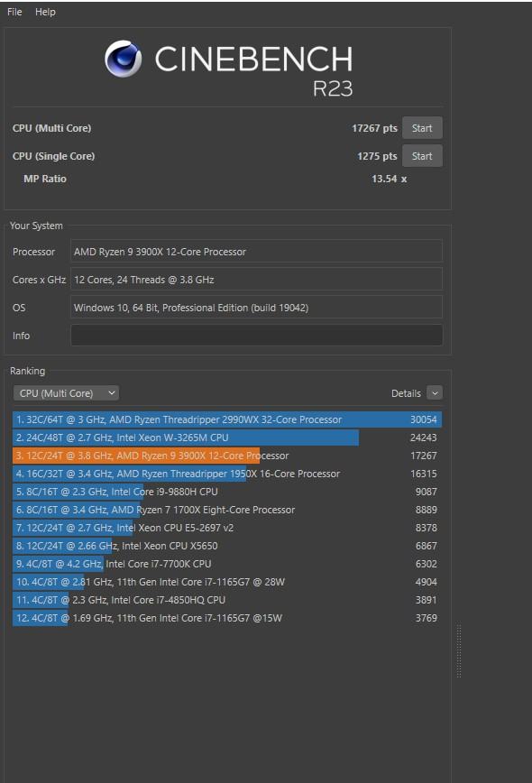Select the Xeon X5650 ranking row
The image size is (532, 783).
(x=227, y=546)
